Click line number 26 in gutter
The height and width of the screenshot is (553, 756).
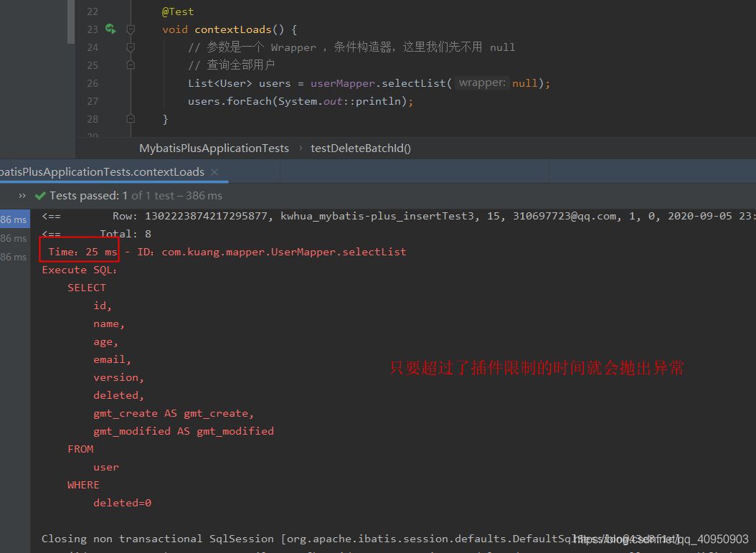(x=93, y=83)
